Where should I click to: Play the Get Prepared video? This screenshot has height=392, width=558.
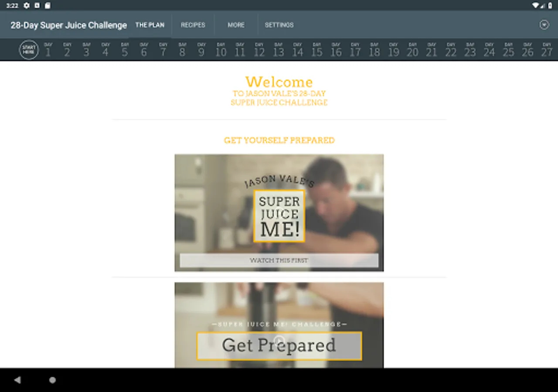279,341
